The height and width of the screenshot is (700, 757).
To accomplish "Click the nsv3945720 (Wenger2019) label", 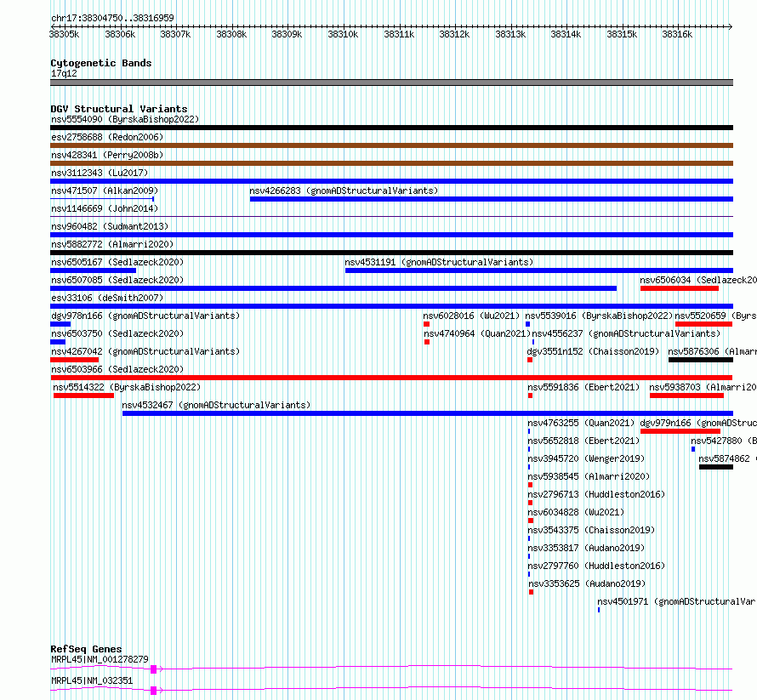I will 586,458.
